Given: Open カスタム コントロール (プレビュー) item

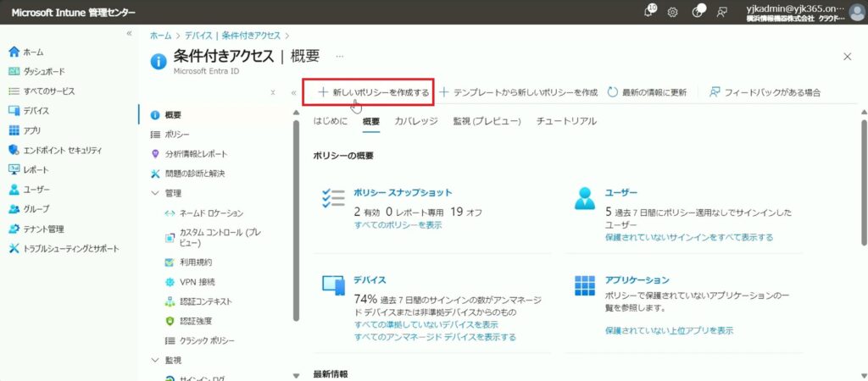Looking at the screenshot, I should (x=213, y=237).
